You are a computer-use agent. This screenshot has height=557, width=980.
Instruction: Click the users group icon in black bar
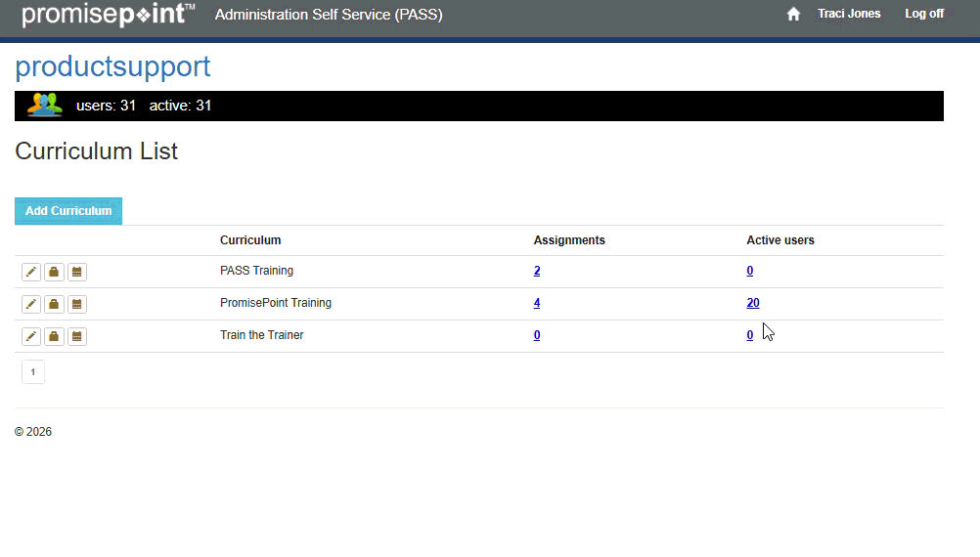[44, 105]
